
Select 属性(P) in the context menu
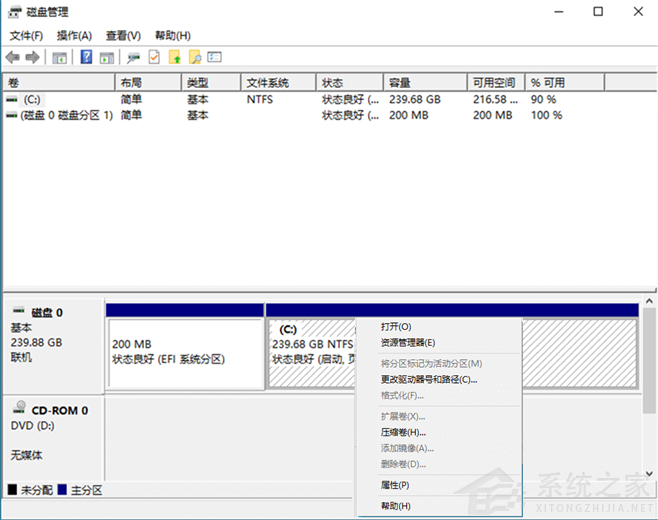[x=395, y=485]
